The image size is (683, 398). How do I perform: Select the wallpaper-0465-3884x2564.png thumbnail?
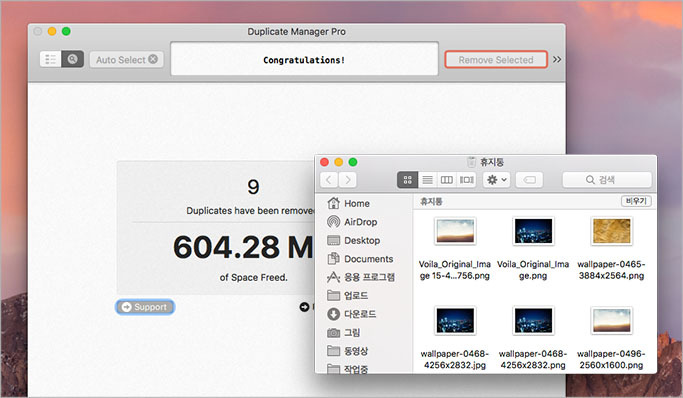coord(611,231)
